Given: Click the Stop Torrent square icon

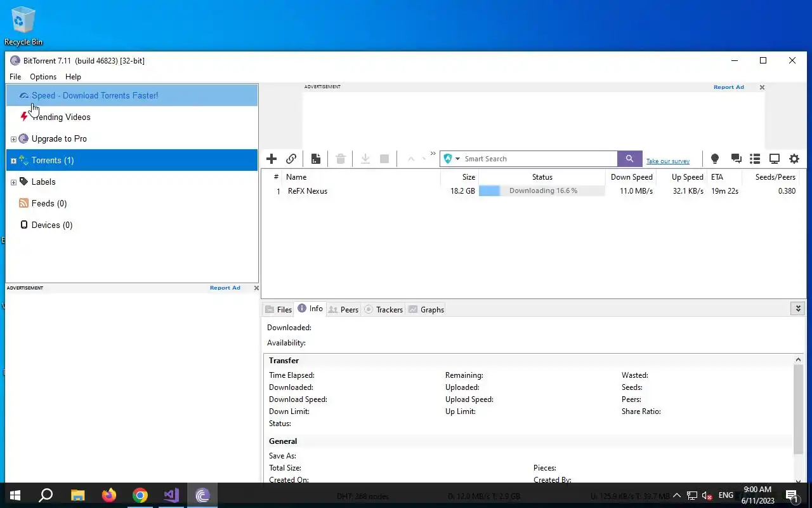Looking at the screenshot, I should pos(384,159).
